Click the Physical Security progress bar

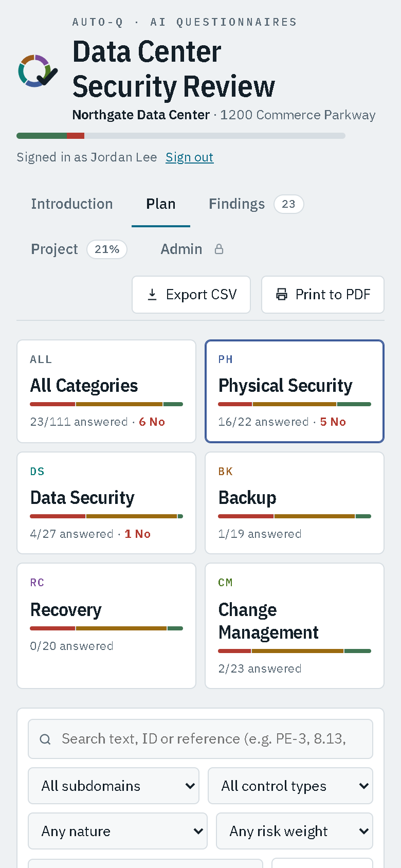(295, 404)
